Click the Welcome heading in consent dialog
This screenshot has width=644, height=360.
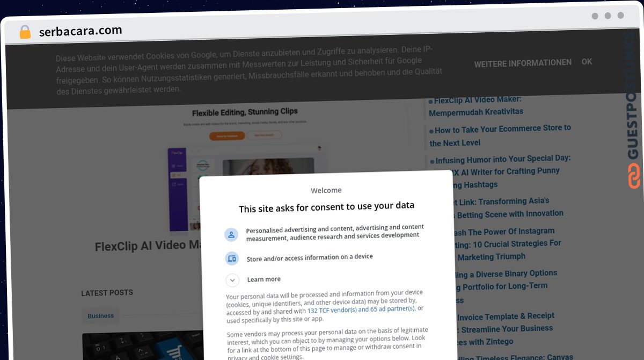pos(326,190)
